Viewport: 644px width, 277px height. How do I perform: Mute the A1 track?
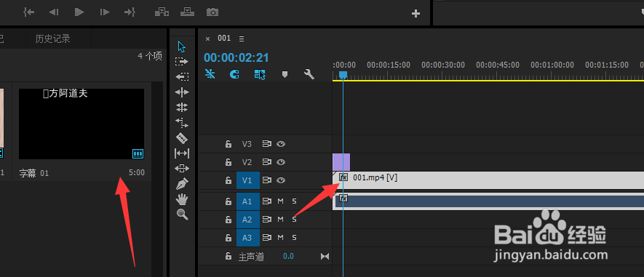[x=280, y=201]
